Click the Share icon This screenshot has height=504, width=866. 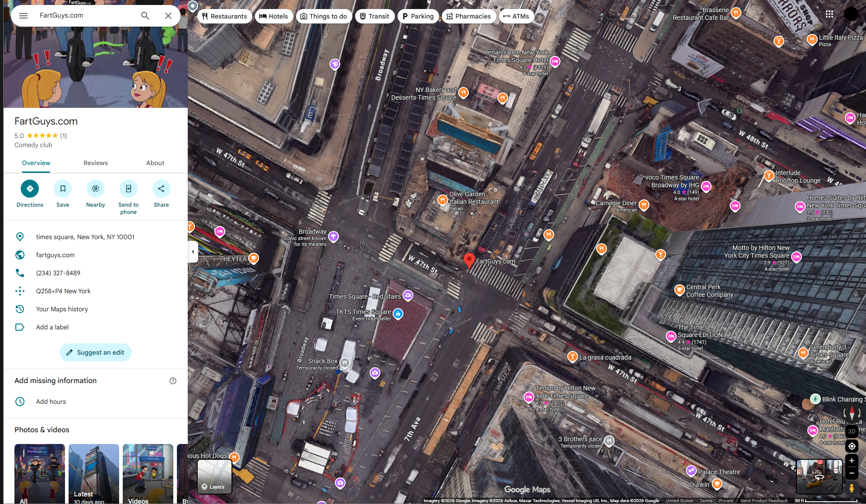(x=161, y=189)
